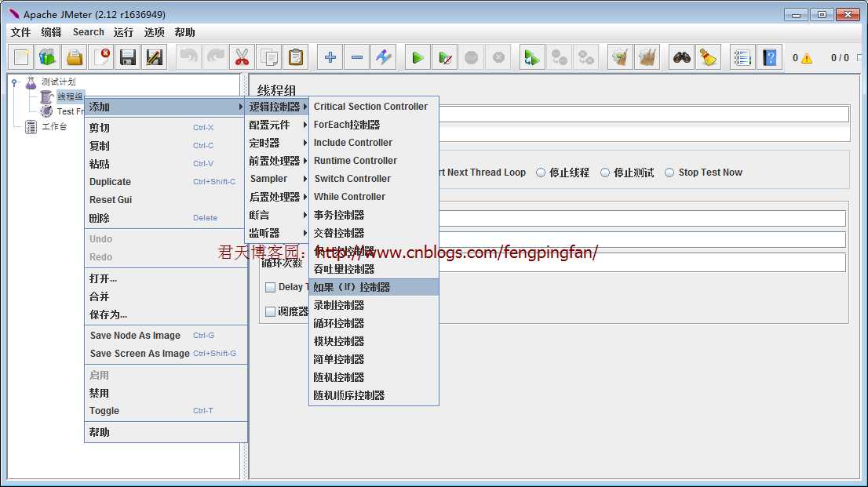Click the Stop test toolbar icon

[x=472, y=57]
